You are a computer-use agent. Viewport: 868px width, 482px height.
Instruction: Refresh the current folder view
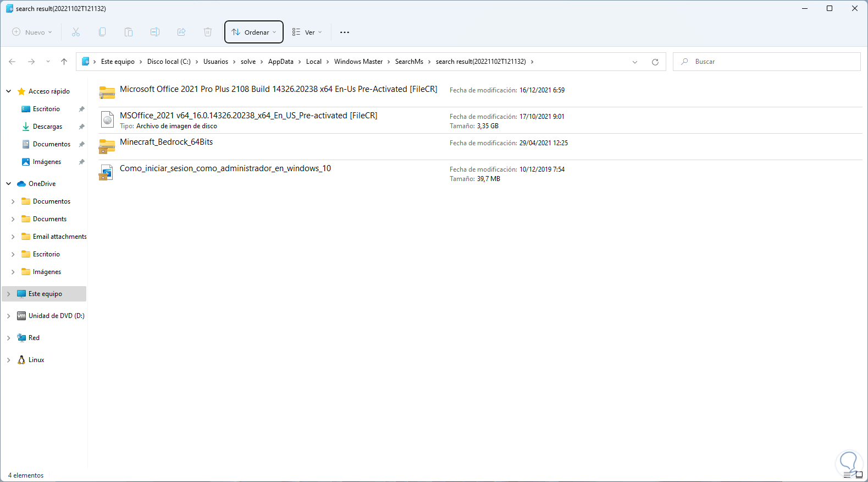point(655,62)
